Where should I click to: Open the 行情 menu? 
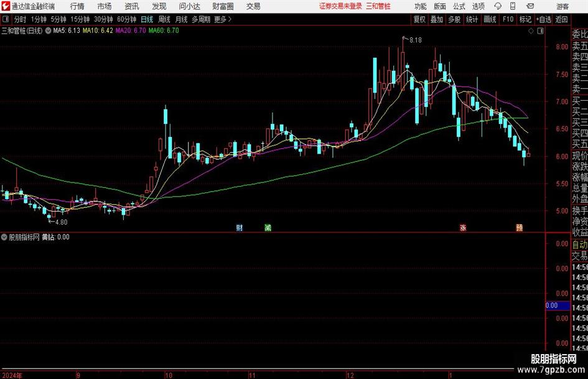(x=77, y=6)
